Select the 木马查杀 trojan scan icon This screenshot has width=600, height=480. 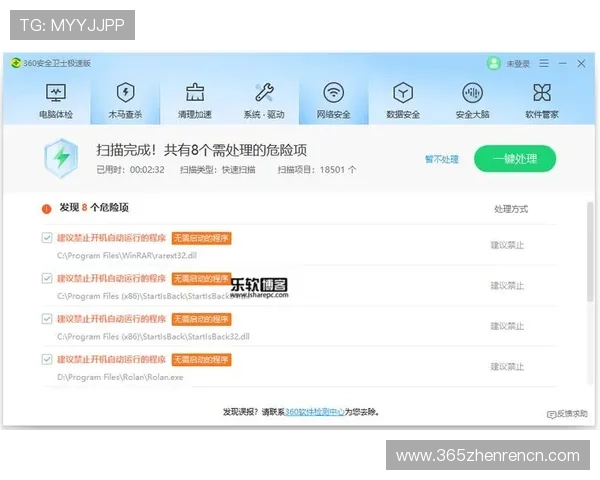(126, 92)
